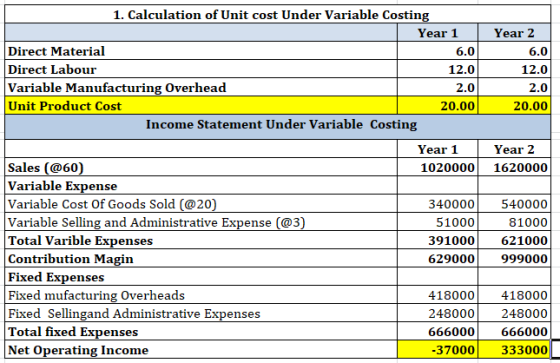Image resolution: width=560 pixels, height=363 pixels.
Task: Select highlighted Net Operating Income value -37000
Action: tap(438, 349)
